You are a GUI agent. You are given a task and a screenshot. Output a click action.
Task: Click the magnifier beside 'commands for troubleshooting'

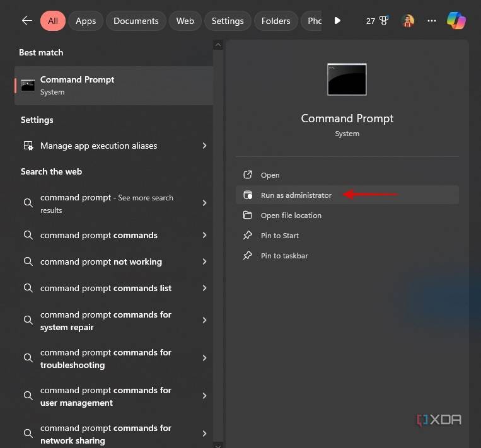pyautogui.click(x=28, y=358)
